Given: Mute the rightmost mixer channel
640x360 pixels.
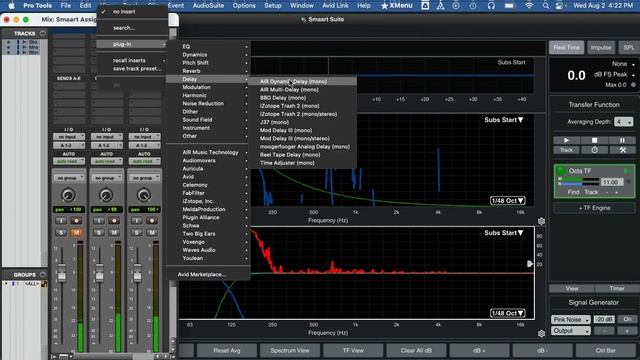Looking at the screenshot, I should [152, 233].
